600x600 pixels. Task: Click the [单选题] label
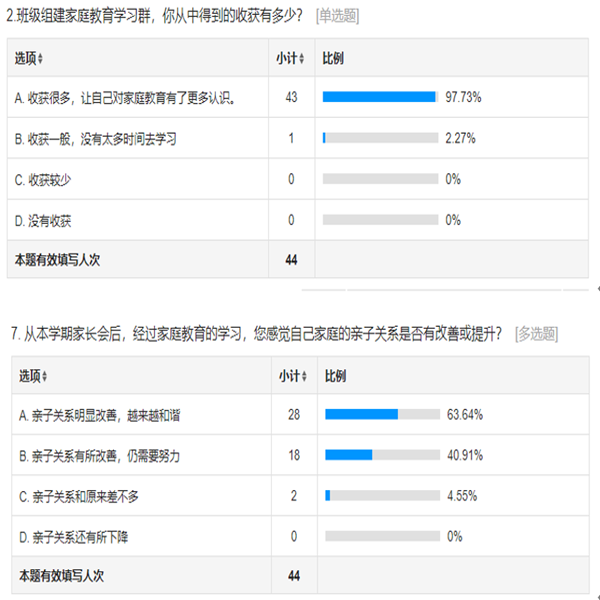[338, 16]
